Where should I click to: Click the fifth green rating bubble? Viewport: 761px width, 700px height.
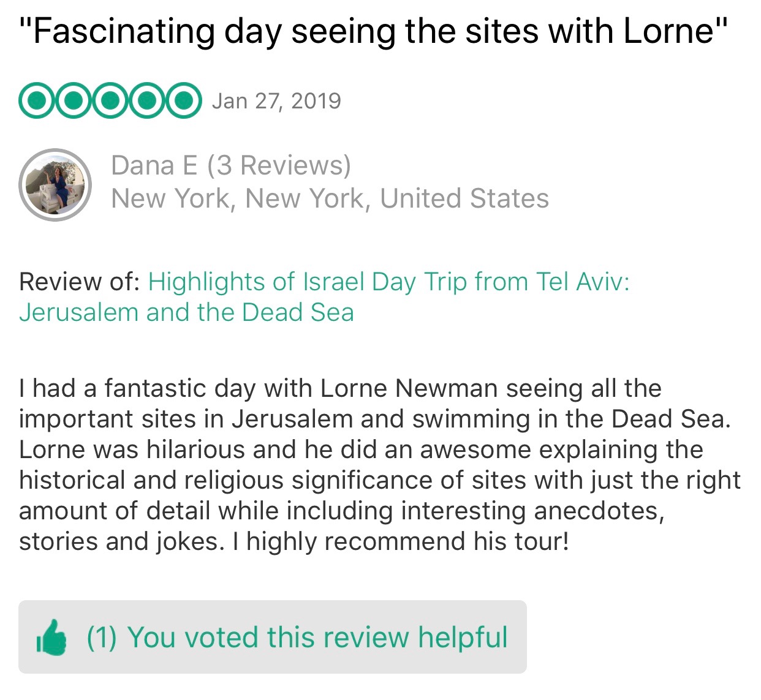[183, 100]
